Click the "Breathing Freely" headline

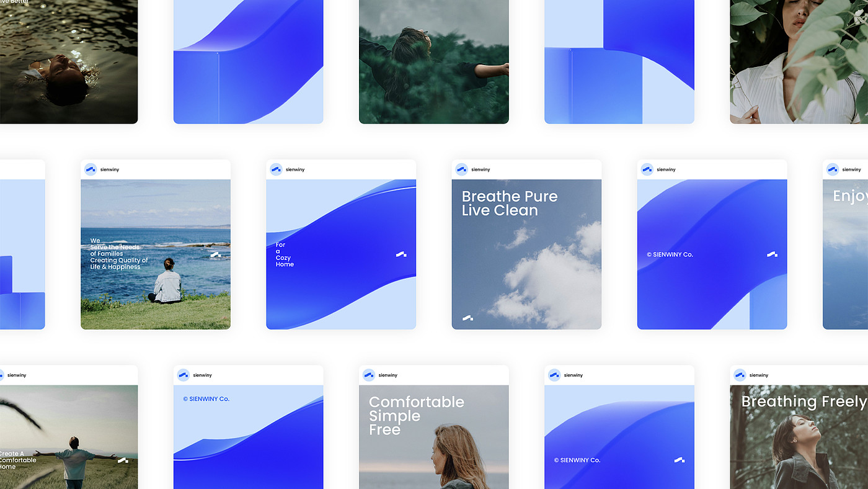pyautogui.click(x=804, y=402)
